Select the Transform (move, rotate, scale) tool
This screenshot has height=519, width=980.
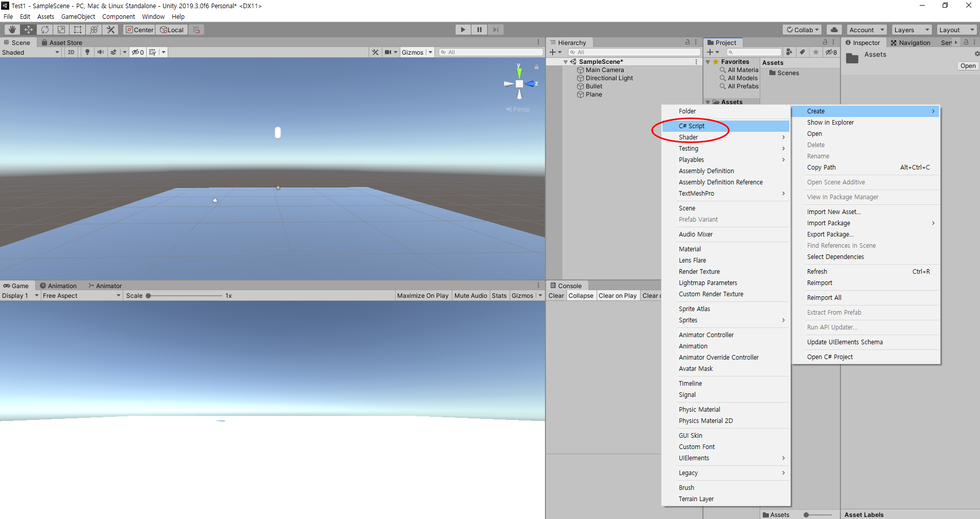(x=94, y=30)
